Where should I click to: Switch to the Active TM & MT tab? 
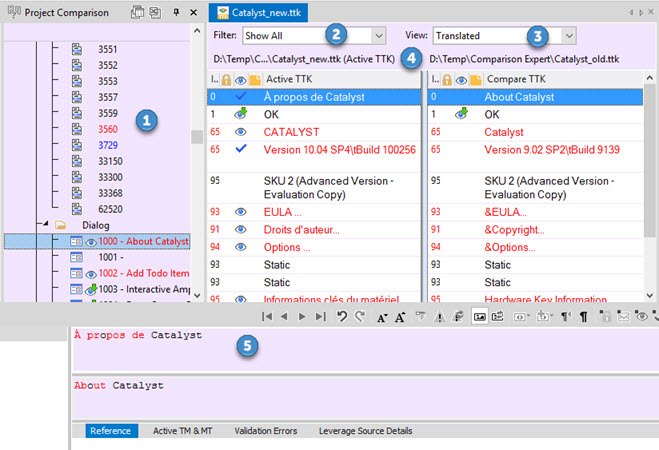click(x=182, y=431)
